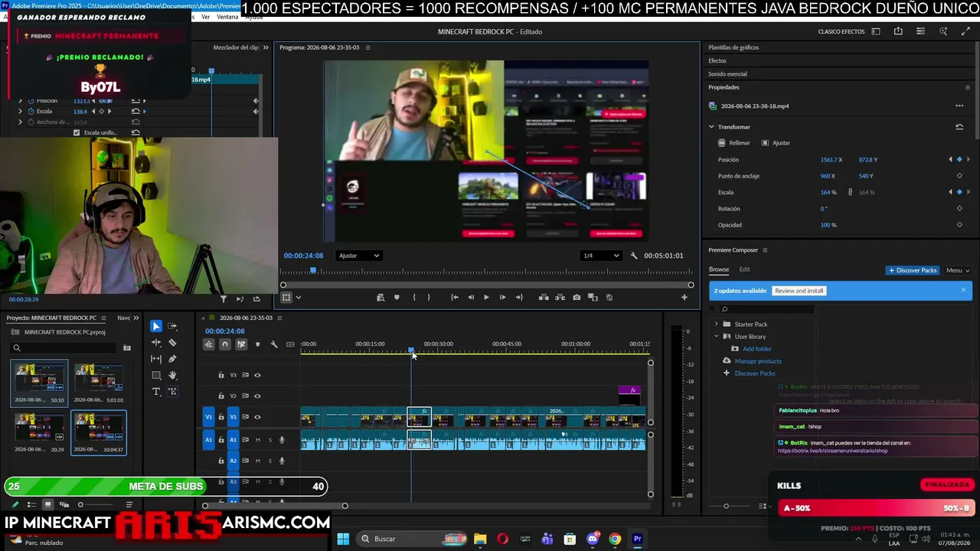Click Review and install updates
The image size is (980, 551).
(x=799, y=291)
